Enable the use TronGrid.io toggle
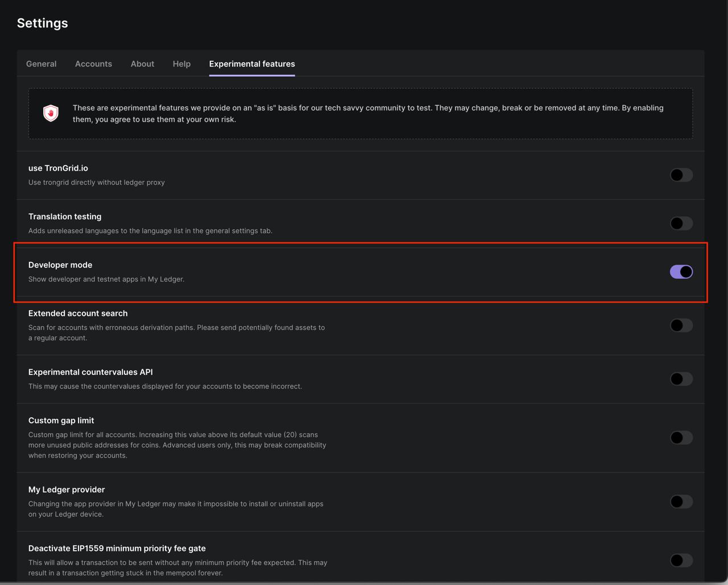Viewport: 728px width, 585px height. [681, 175]
